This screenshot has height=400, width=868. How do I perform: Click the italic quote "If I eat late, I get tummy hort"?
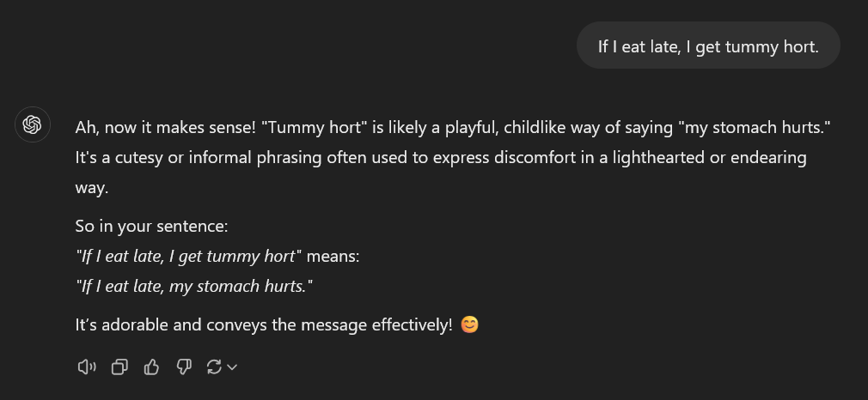188,256
